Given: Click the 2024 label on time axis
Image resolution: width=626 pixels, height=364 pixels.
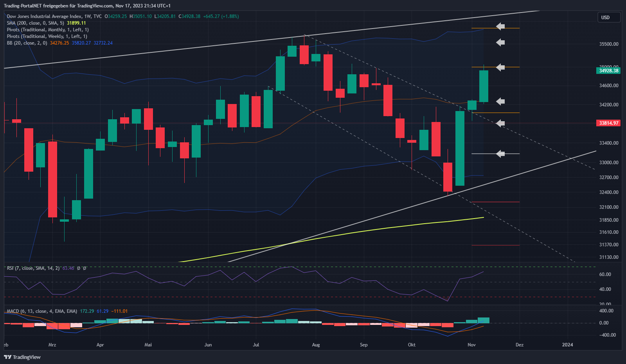Looking at the screenshot, I should coord(567,345).
